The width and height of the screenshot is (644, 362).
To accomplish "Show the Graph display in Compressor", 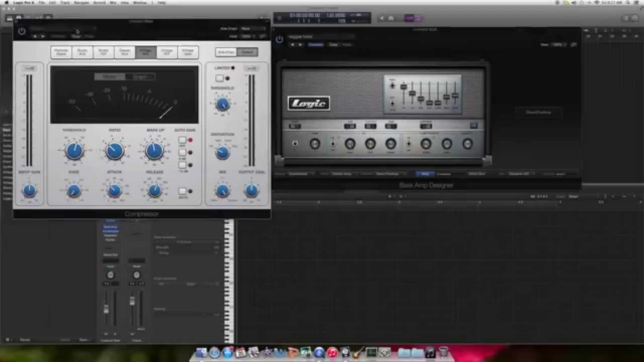I will click(x=140, y=76).
